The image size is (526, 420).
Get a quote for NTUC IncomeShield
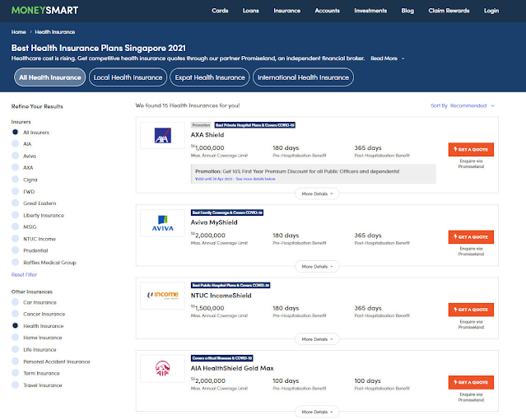click(471, 310)
